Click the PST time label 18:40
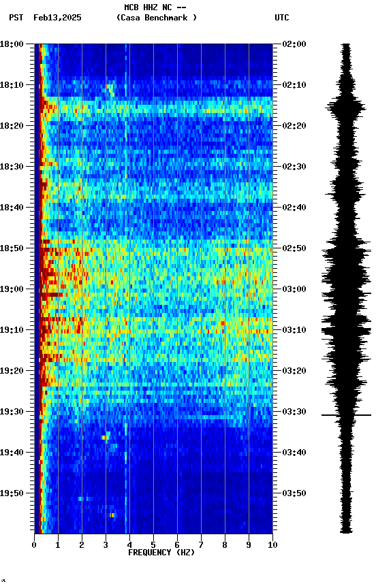 coord(12,208)
